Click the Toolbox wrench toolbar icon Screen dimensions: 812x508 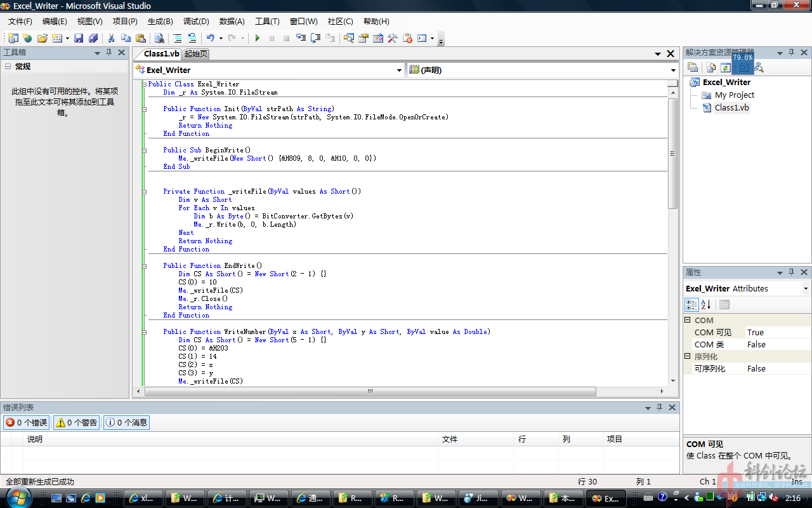(393, 38)
